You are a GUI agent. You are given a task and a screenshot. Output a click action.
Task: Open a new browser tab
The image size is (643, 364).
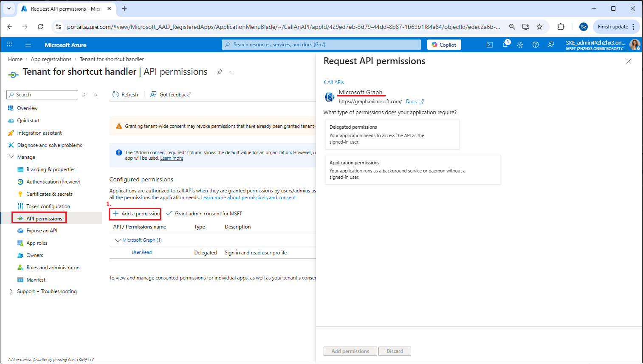[124, 8]
